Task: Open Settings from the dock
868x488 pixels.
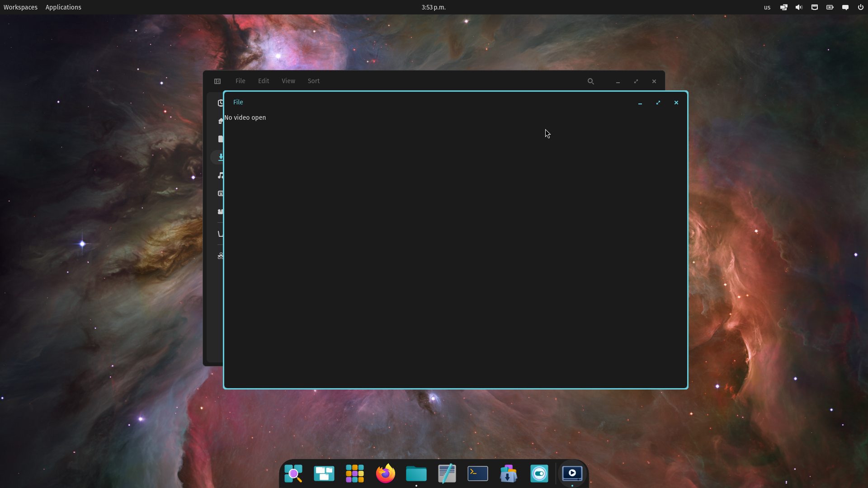Action: tap(539, 474)
